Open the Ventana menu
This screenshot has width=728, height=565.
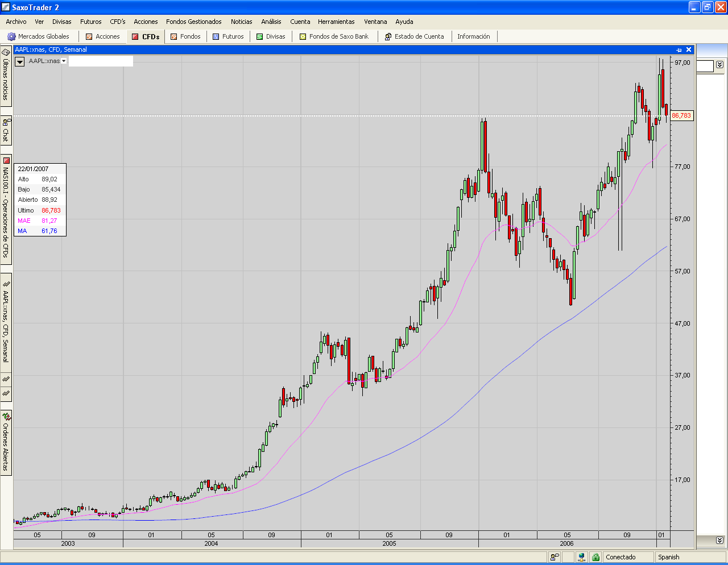375,22
